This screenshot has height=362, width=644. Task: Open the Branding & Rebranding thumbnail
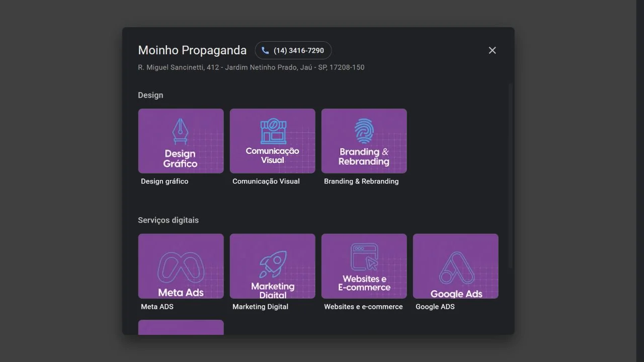364,141
